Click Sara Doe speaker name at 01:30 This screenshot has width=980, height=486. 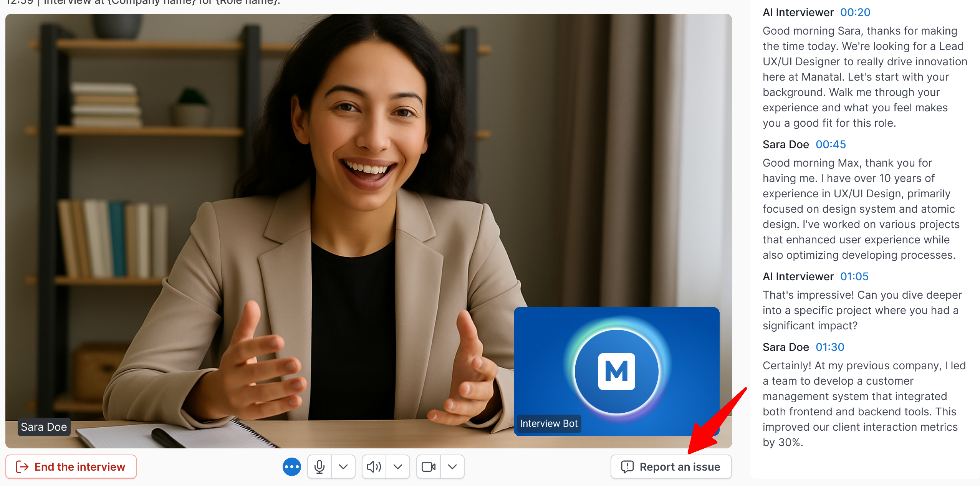click(786, 347)
